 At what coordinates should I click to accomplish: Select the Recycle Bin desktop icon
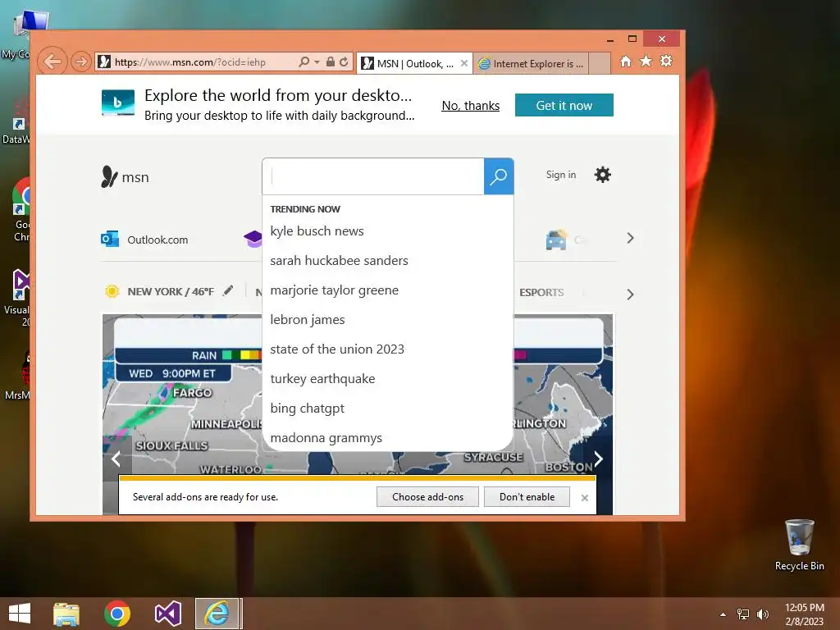click(799, 545)
